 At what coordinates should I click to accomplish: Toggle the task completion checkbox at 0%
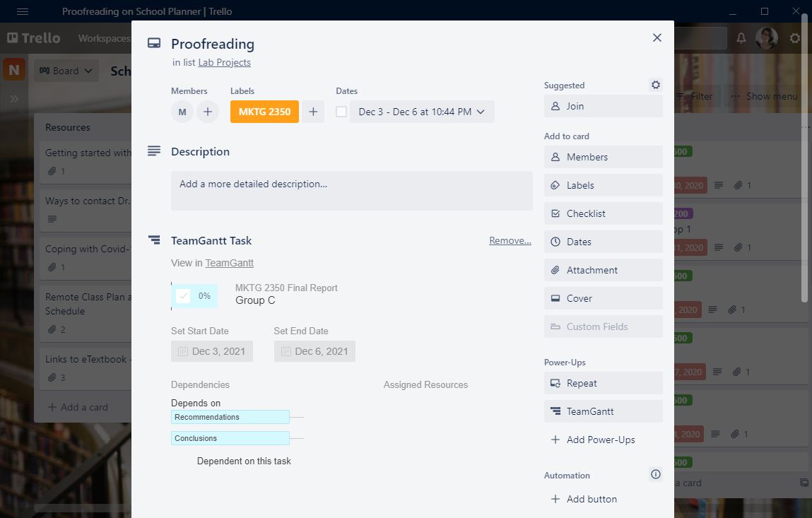coord(184,296)
